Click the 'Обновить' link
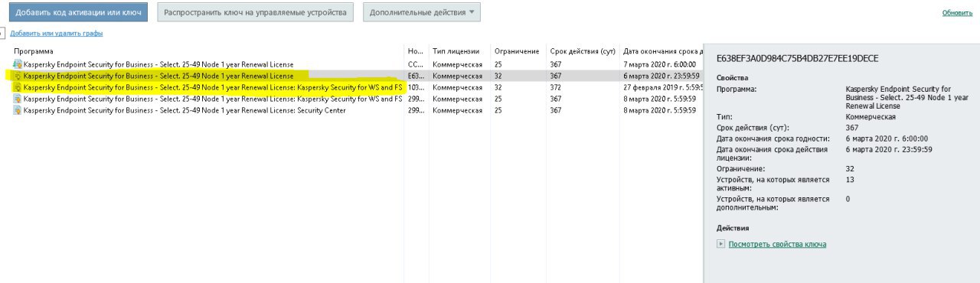The width and height of the screenshot is (980, 283). [957, 13]
